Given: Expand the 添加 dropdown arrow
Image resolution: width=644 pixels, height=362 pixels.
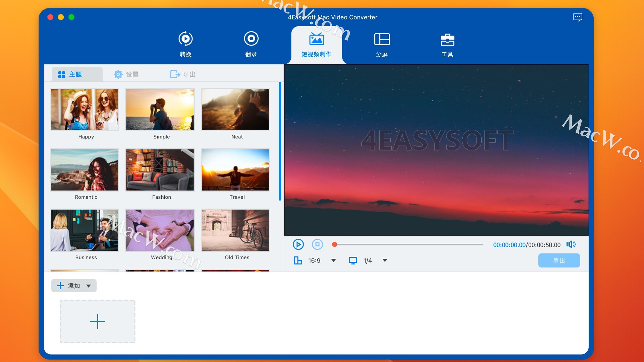Looking at the screenshot, I should (x=89, y=286).
